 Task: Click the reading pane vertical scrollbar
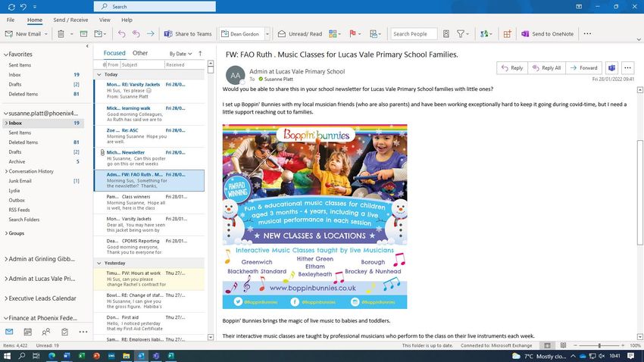[x=640, y=193]
